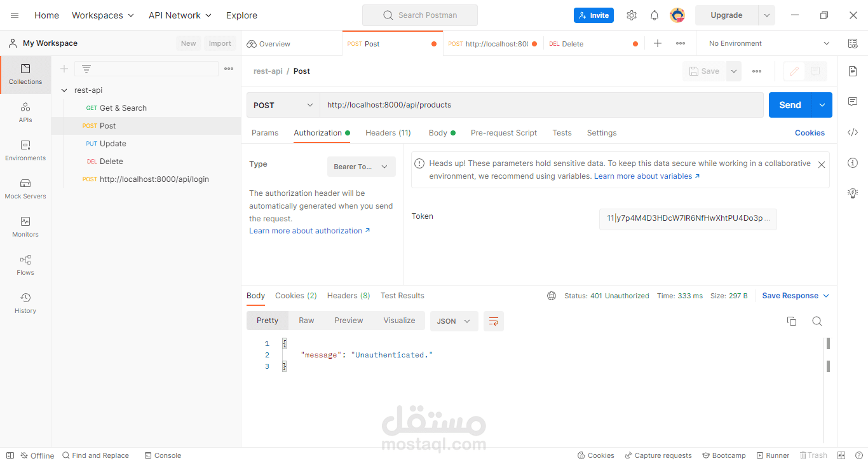Image resolution: width=868 pixels, height=463 pixels.
Task: Click the blue Send button
Action: click(790, 105)
